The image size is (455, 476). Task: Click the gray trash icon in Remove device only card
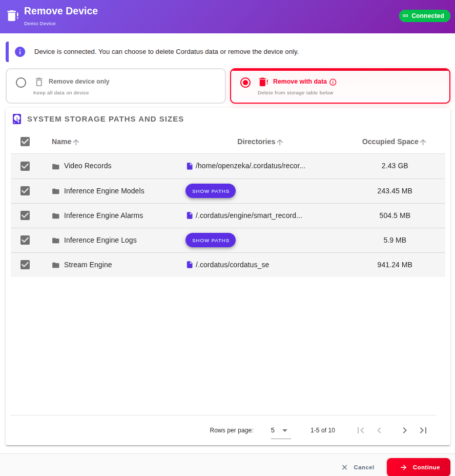39,81
